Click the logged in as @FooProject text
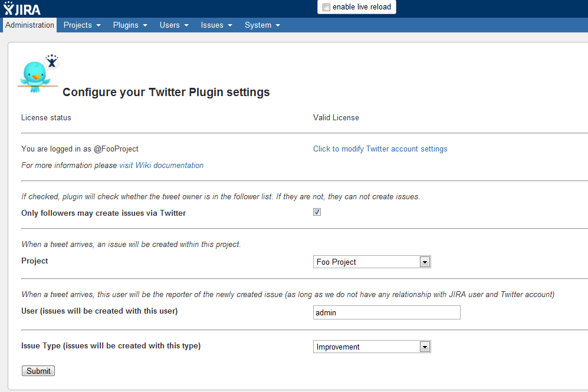This screenshot has width=588, height=392. click(80, 149)
